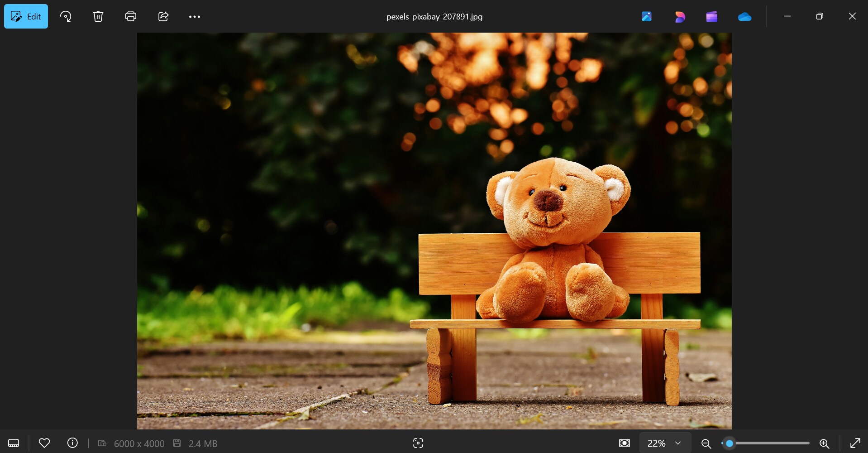This screenshot has width=868, height=453.
Task: Open OneDrive cloud icon
Action: pyautogui.click(x=744, y=17)
